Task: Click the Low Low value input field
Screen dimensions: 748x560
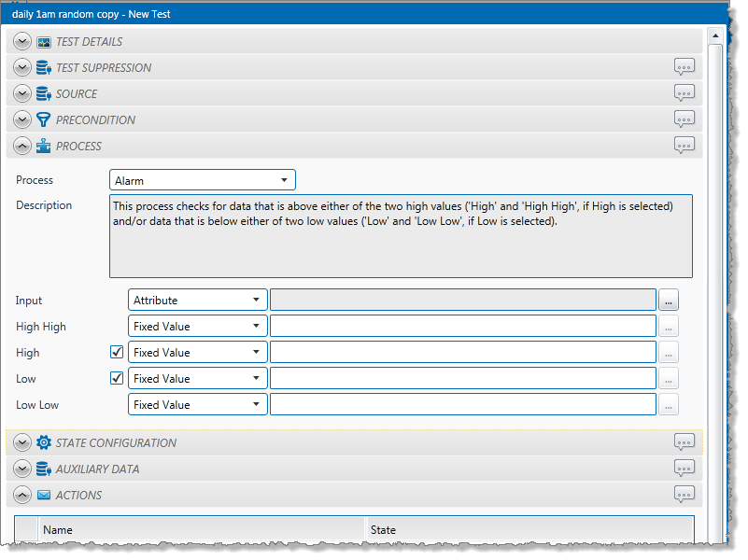Action: tap(462, 405)
